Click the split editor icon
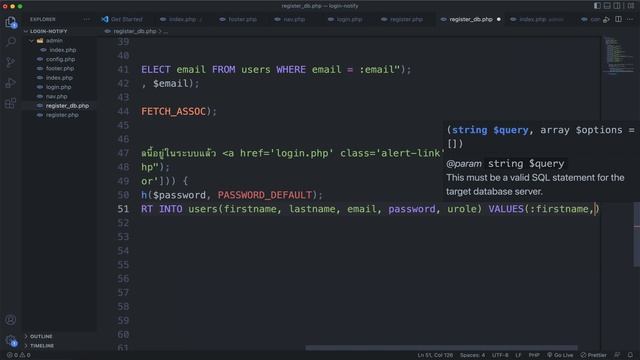This screenshot has width=640, height=360. coord(618,19)
